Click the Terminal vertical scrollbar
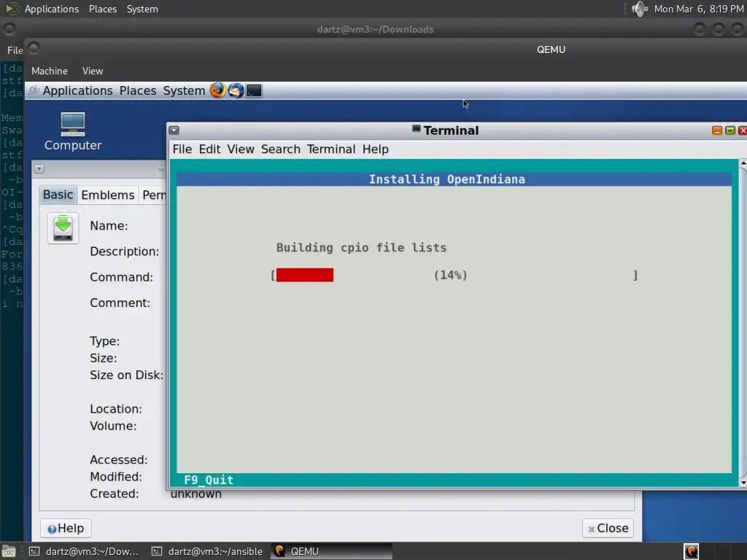 pyautogui.click(x=743, y=323)
